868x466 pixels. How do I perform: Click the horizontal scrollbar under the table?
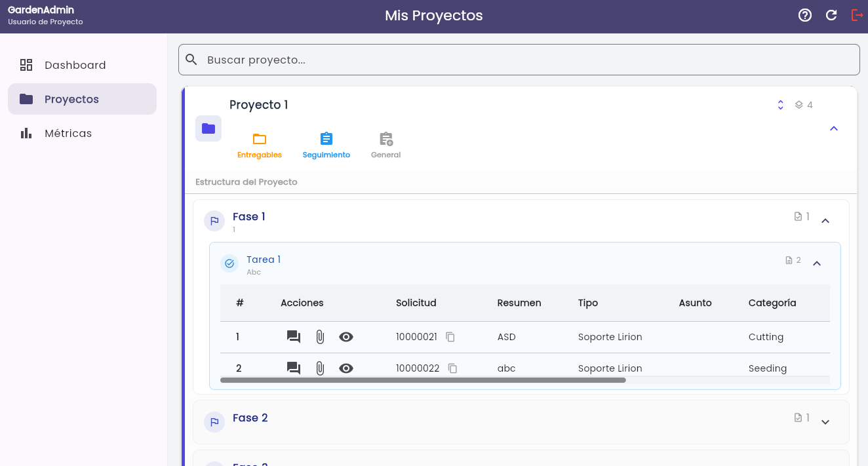click(423, 380)
